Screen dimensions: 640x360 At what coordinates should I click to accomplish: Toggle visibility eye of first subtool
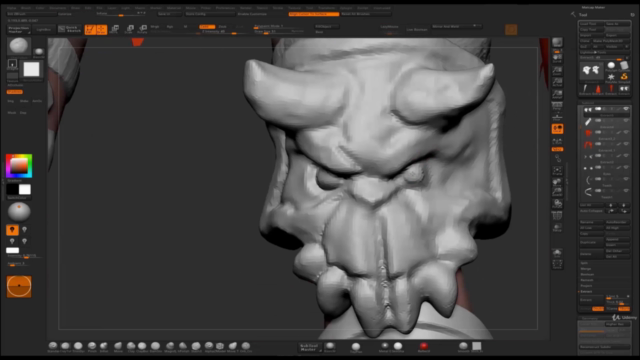click(x=626, y=109)
